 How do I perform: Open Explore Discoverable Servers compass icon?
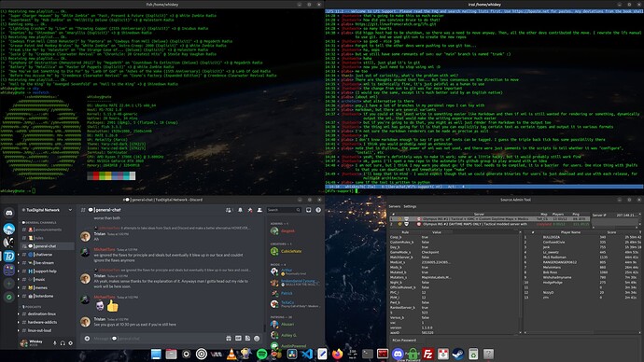pyautogui.click(x=9, y=297)
